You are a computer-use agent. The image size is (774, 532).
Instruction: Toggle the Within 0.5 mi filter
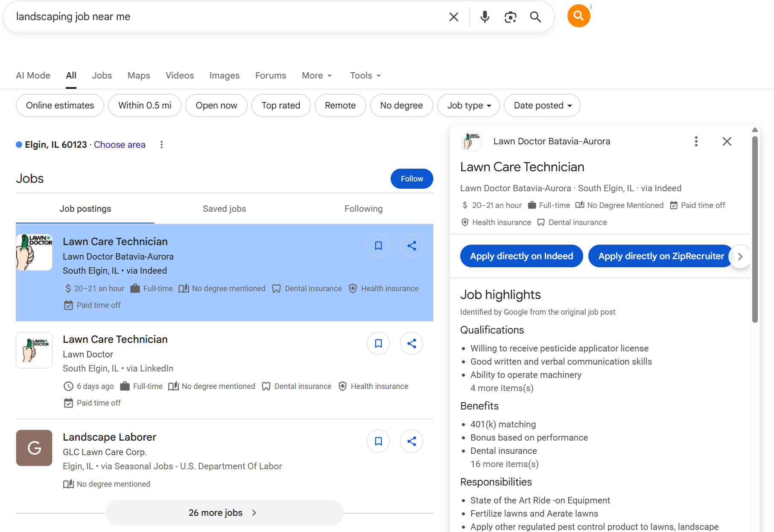[x=145, y=105]
